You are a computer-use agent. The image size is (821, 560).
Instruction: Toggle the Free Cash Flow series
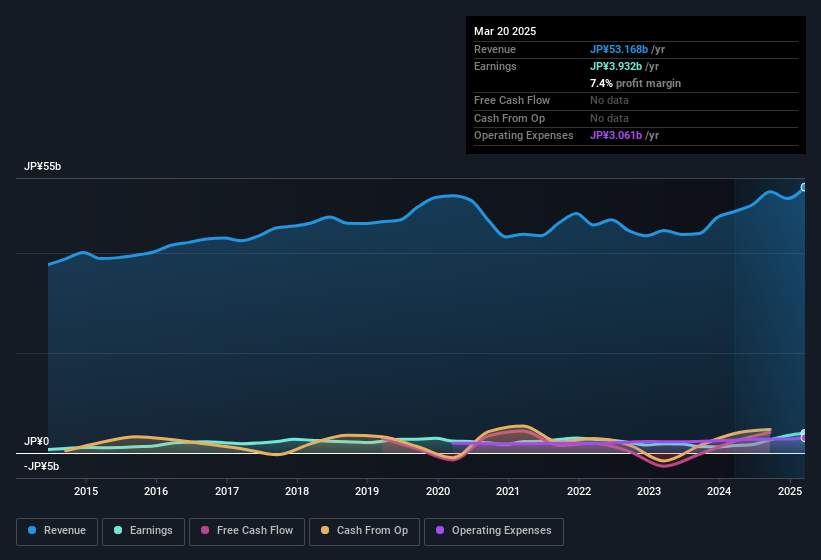pos(247,531)
